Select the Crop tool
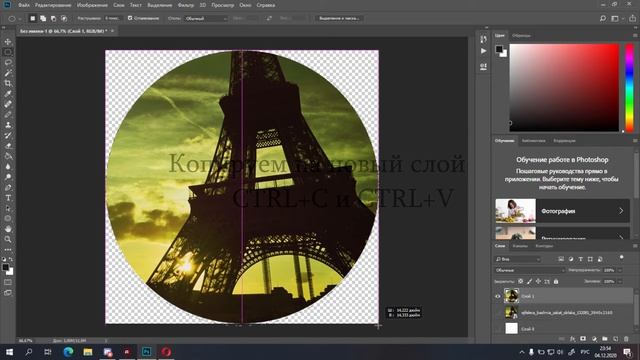The width and height of the screenshot is (640, 360). [x=8, y=83]
